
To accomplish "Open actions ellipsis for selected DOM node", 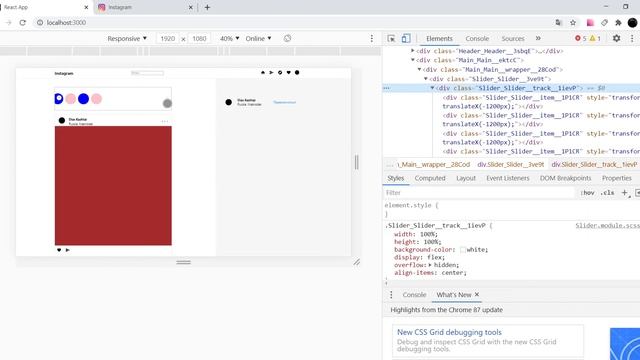I will [387, 88].
